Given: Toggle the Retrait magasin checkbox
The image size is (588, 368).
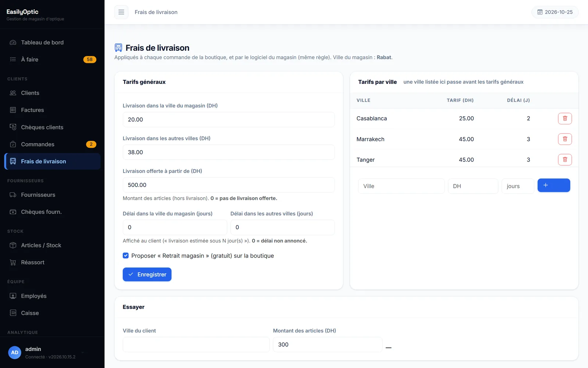Looking at the screenshot, I should 126,255.
